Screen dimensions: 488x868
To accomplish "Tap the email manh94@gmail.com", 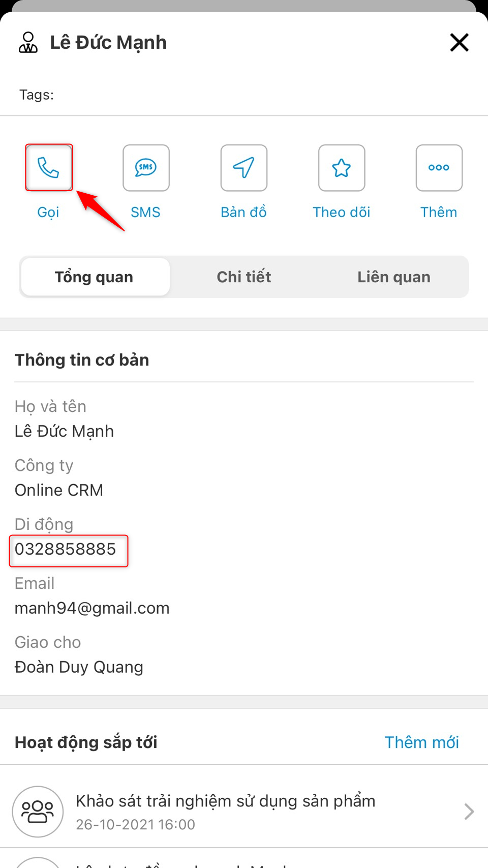I will 92,608.
